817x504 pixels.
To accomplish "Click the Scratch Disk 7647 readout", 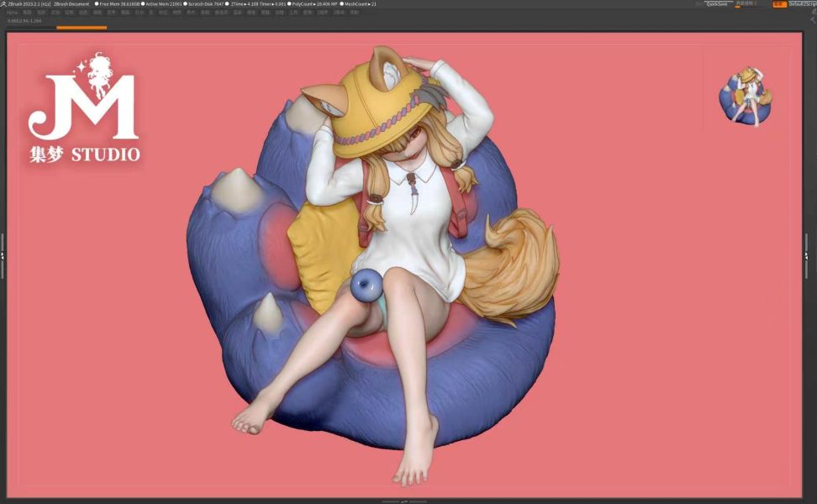I will pos(204,3).
